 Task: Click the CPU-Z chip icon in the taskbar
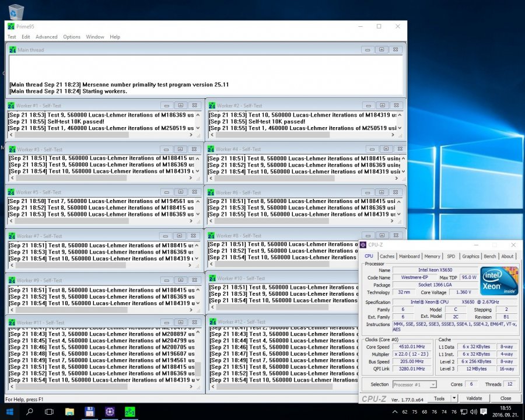click(110, 412)
